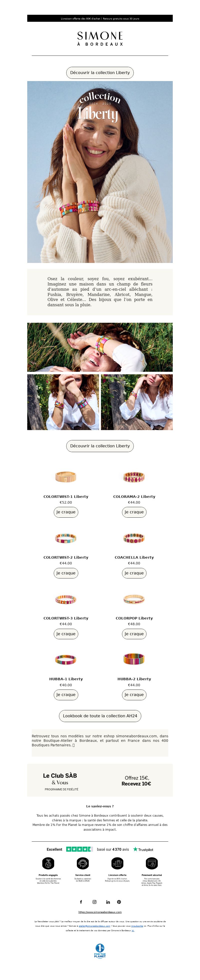Click Je craque under COLORTWIST-1 Liberty

click(x=66, y=512)
